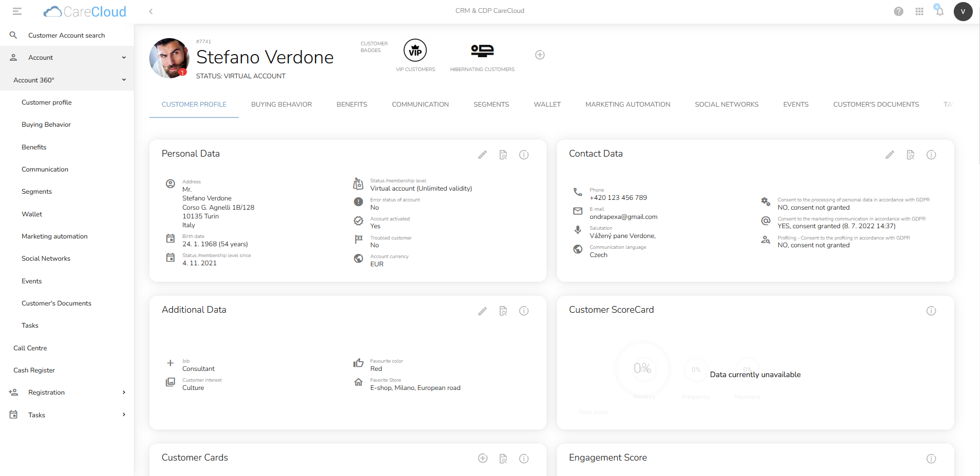Click Contact Data info icon
This screenshot has width=980, height=476.
tap(931, 155)
